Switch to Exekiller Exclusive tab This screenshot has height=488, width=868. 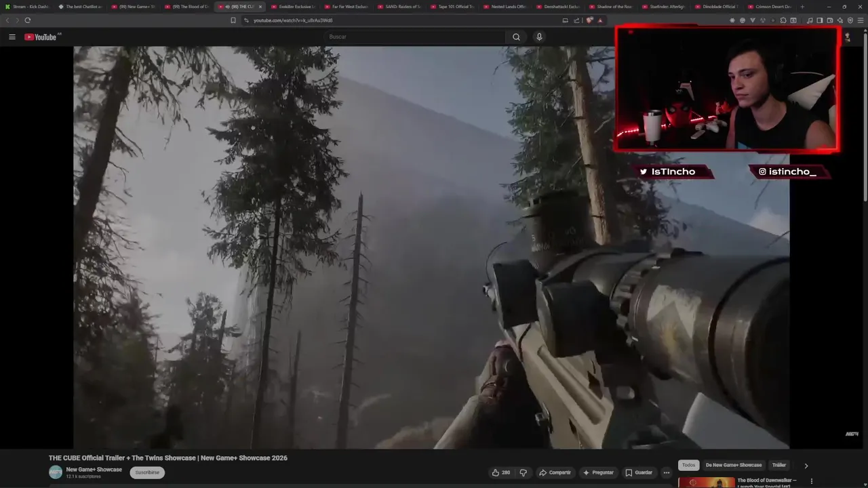tap(293, 6)
